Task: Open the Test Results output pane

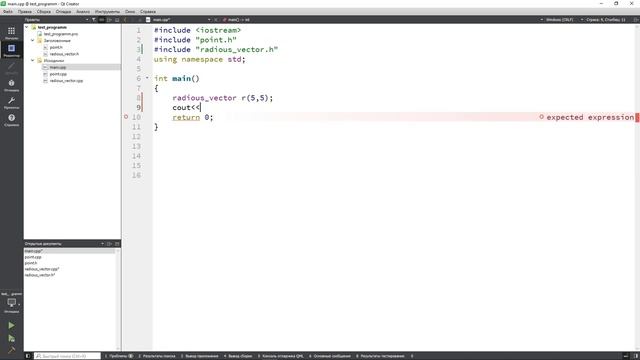Action: pos(380,356)
